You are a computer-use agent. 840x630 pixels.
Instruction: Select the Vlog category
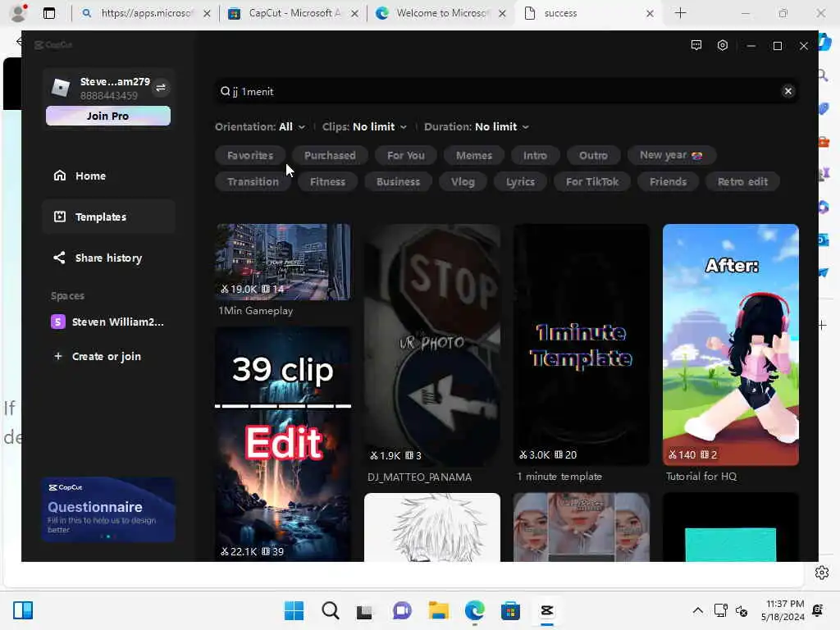pos(463,181)
